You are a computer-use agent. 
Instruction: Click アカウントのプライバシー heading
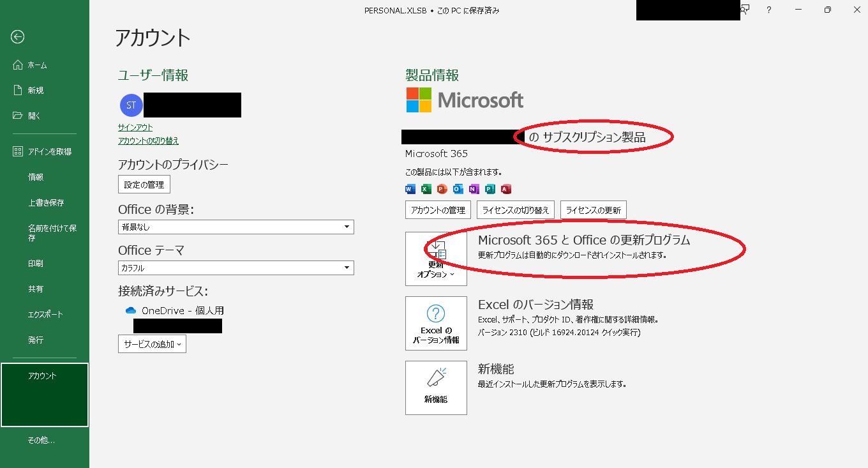(x=174, y=165)
